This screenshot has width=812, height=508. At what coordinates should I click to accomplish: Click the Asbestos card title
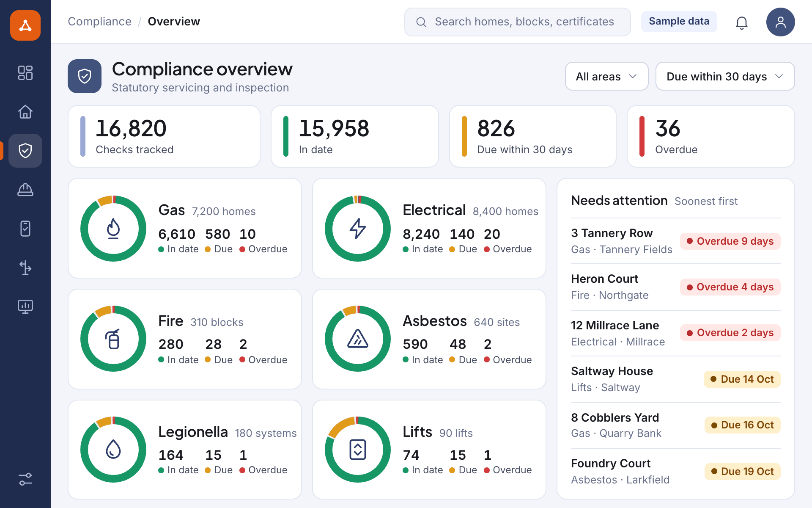tap(435, 321)
